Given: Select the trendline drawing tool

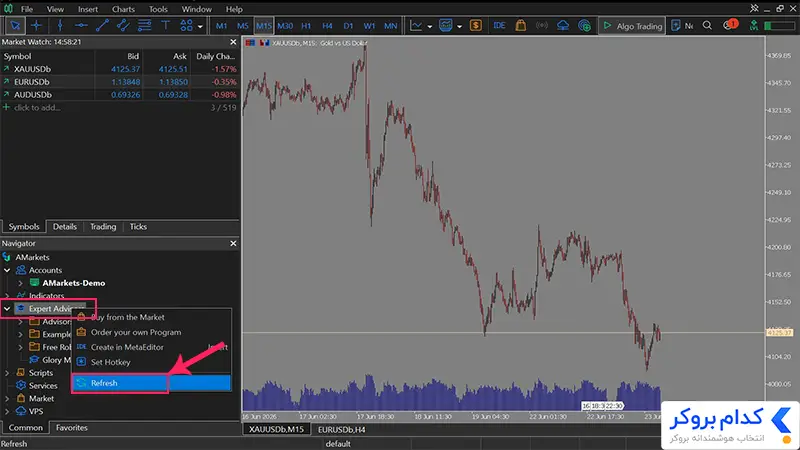Looking at the screenshot, I should click(102, 25).
